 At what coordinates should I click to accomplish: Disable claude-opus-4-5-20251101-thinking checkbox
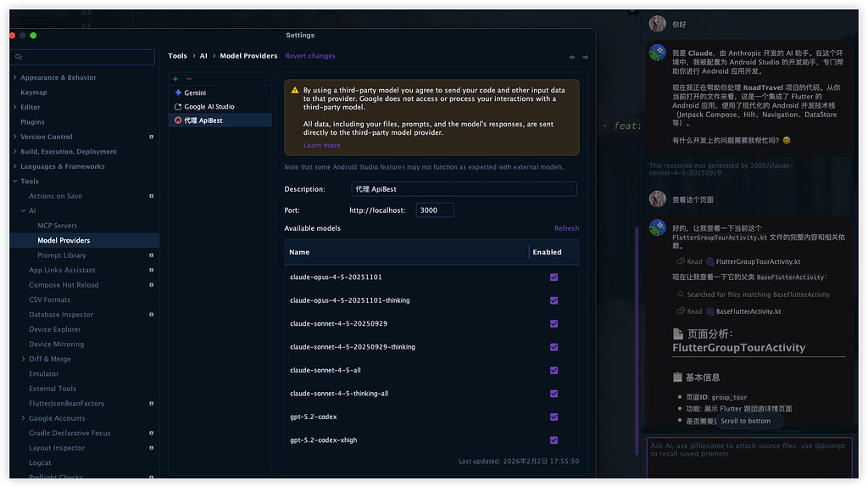click(554, 300)
